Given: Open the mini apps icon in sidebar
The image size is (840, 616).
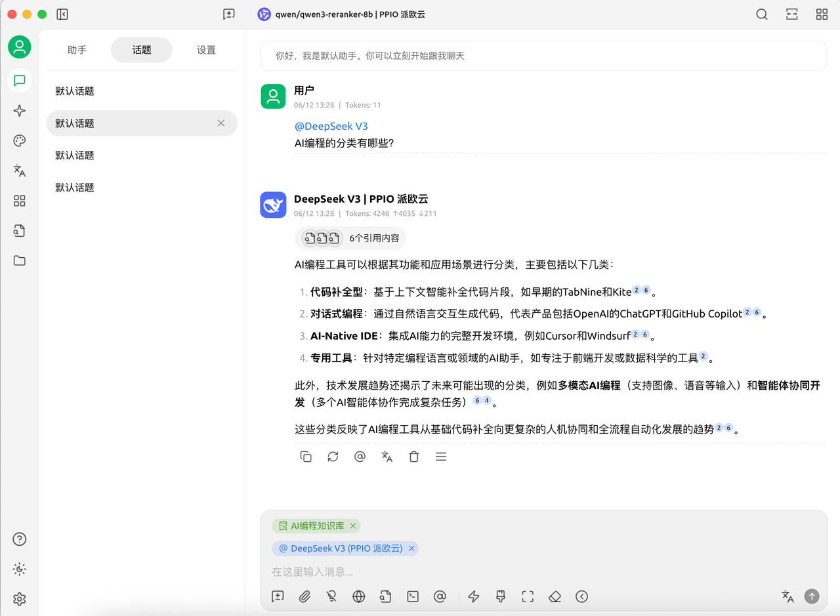Looking at the screenshot, I should click(x=19, y=201).
